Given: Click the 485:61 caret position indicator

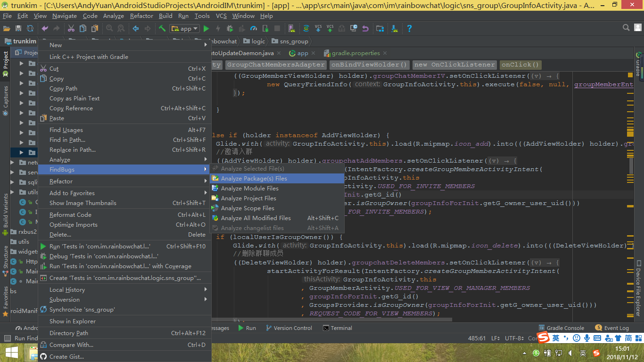Looking at the screenshot, I should (x=477, y=338).
